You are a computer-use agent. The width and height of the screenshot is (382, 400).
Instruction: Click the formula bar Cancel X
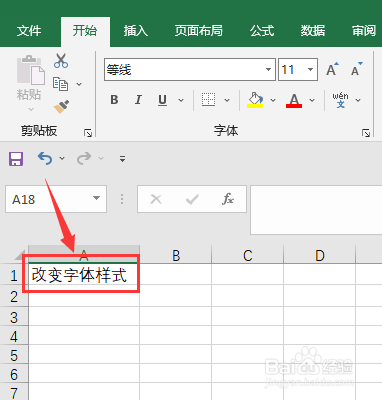tap(156, 199)
